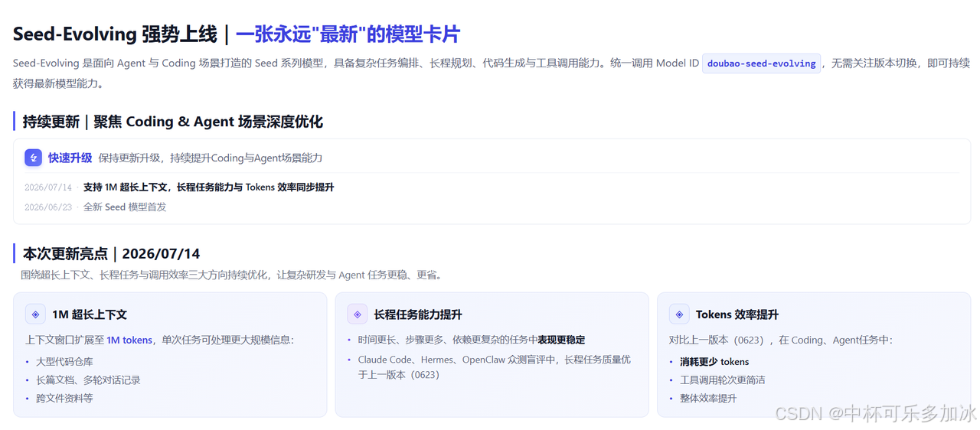Click the 对比上一版本（0623） line
This screenshot has height=430, width=980.
781,340
